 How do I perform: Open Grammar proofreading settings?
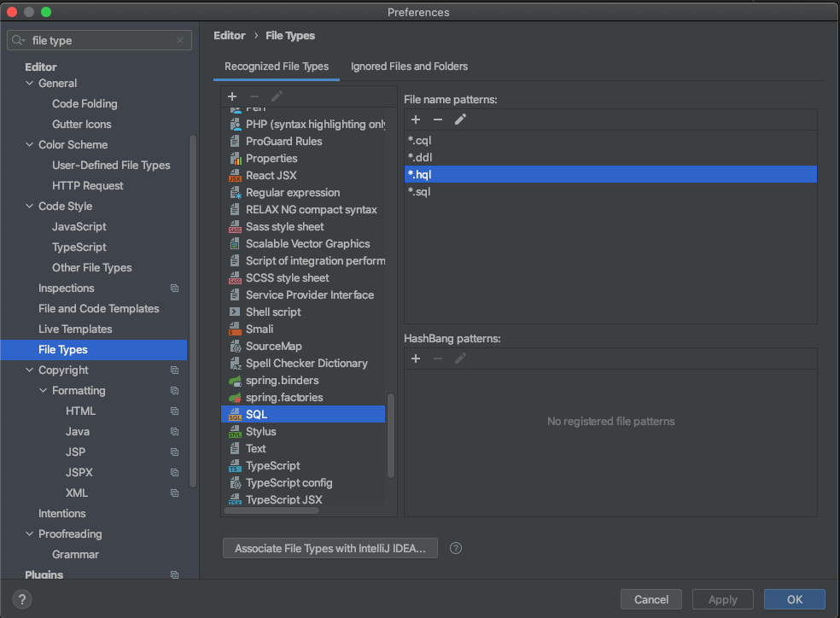(x=75, y=554)
